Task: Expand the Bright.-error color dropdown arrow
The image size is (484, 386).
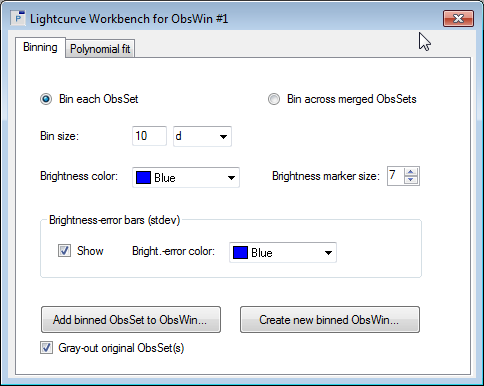Action: click(328, 253)
